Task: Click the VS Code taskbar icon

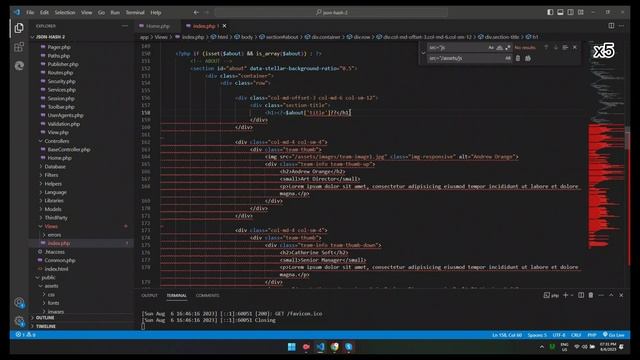Action: pyautogui.click(x=320, y=347)
